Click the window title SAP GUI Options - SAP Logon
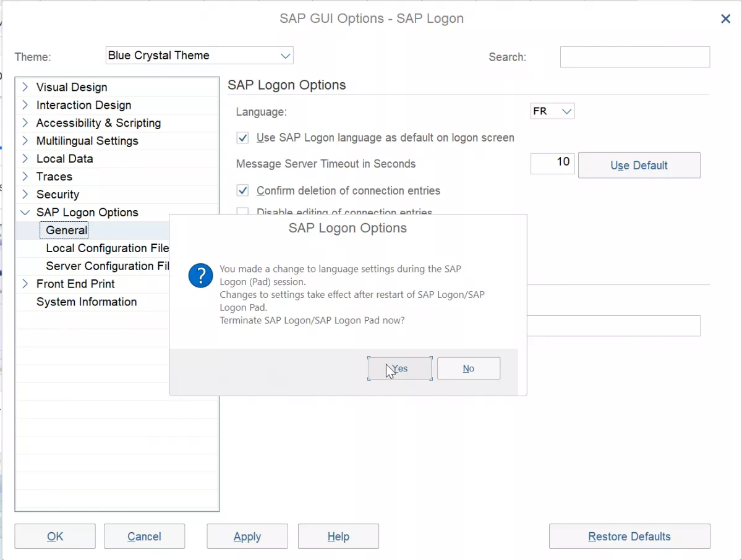Viewport: 742px width, 560px height. pos(372,19)
